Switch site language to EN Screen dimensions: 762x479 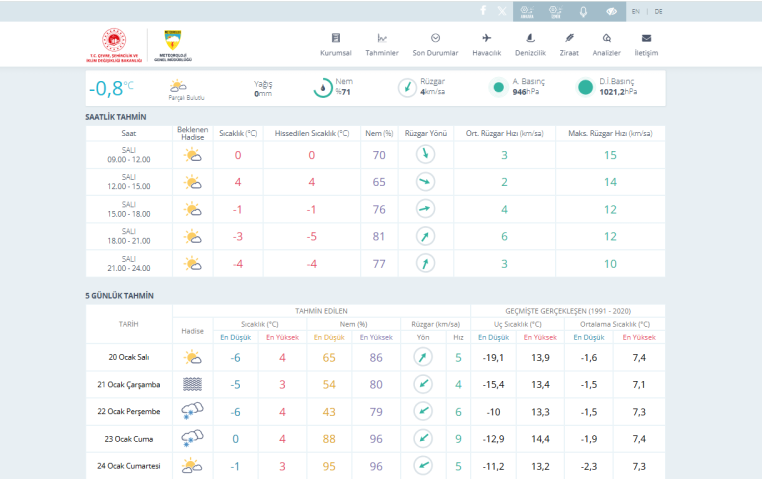(x=636, y=11)
